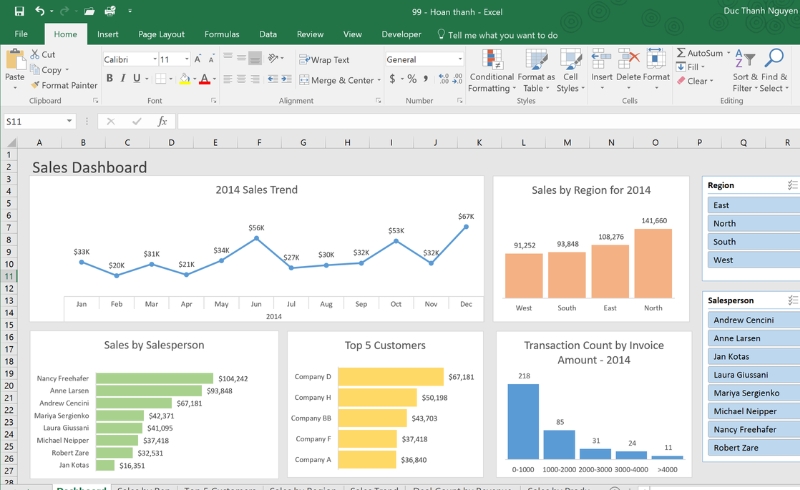800x490 pixels.
Task: Click the Save icon in quick access toolbar
Action: tap(19, 11)
